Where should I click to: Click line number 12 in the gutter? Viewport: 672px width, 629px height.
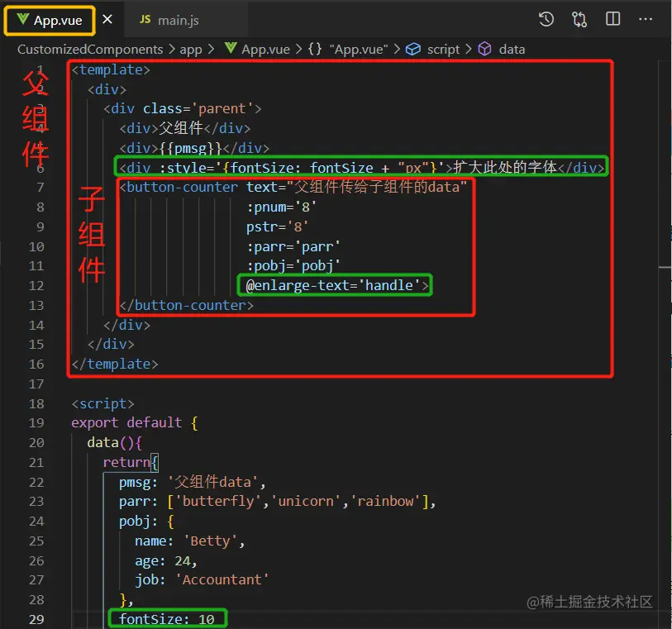click(x=36, y=286)
